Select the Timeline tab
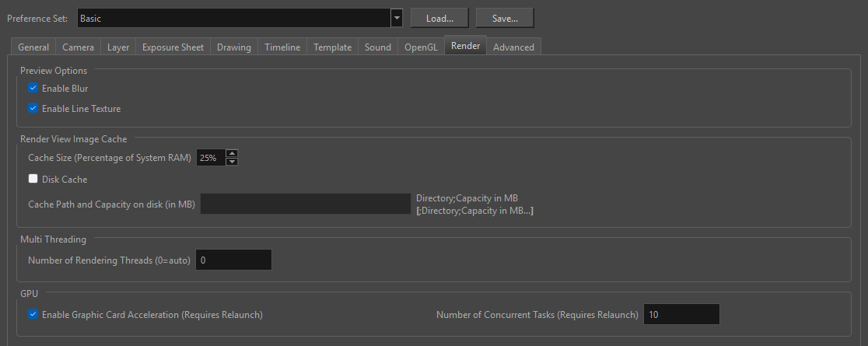The image size is (868, 346). 282,47
